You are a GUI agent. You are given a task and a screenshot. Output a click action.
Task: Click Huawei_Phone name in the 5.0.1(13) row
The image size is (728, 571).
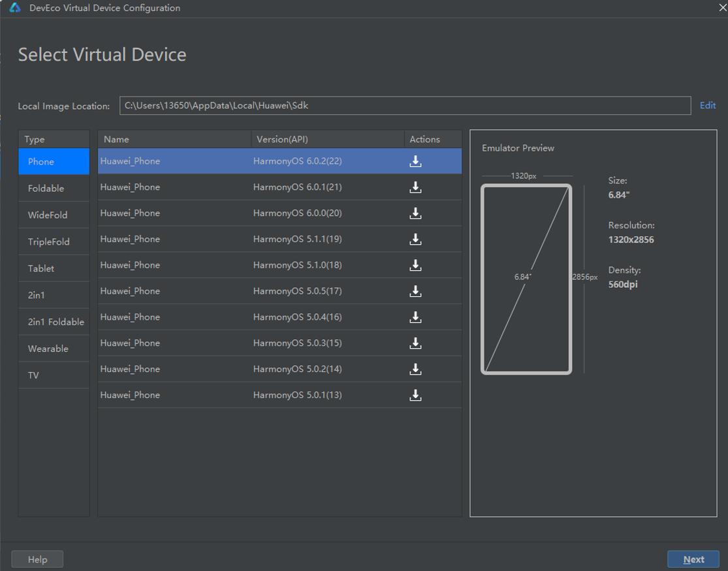130,395
